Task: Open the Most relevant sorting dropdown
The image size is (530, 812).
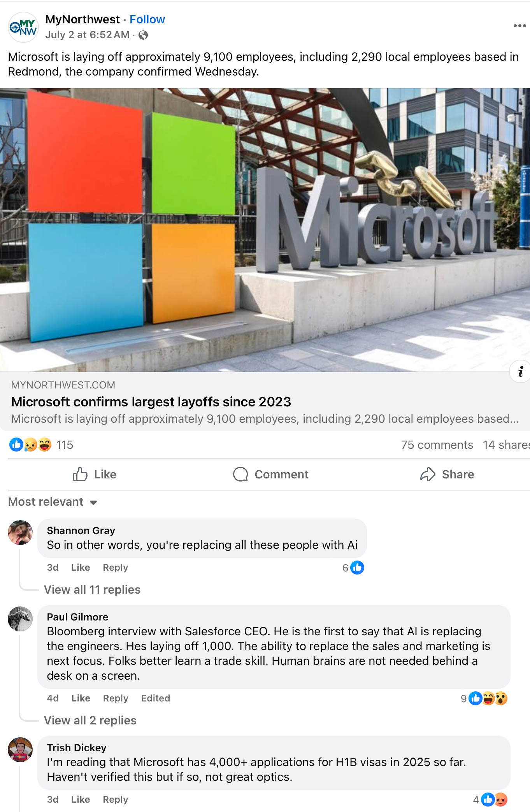Action: coord(53,502)
